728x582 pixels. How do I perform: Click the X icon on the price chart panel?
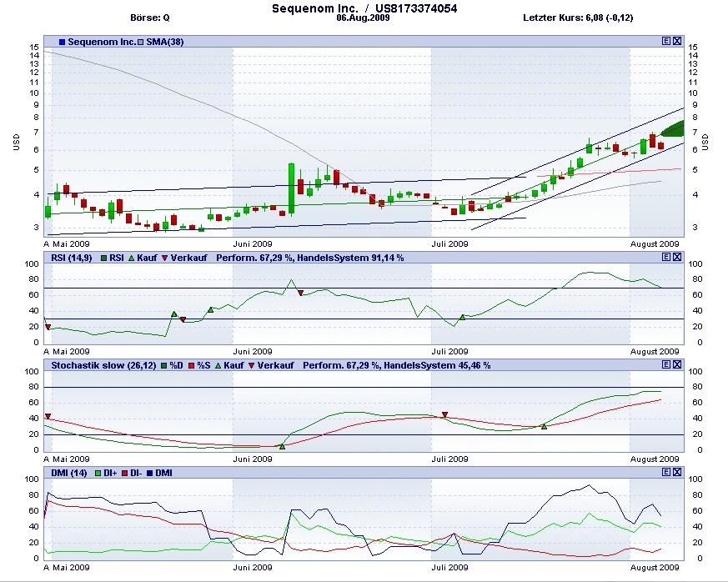pyautogui.click(x=676, y=40)
